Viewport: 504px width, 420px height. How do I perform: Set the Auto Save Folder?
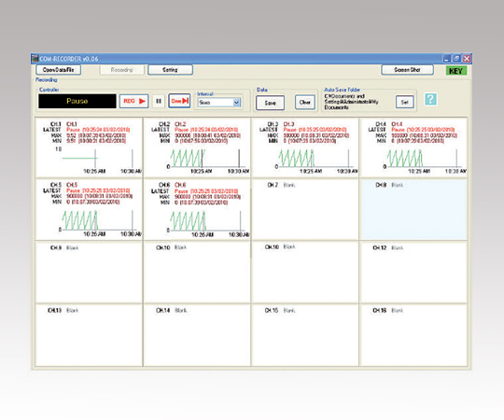tap(405, 102)
